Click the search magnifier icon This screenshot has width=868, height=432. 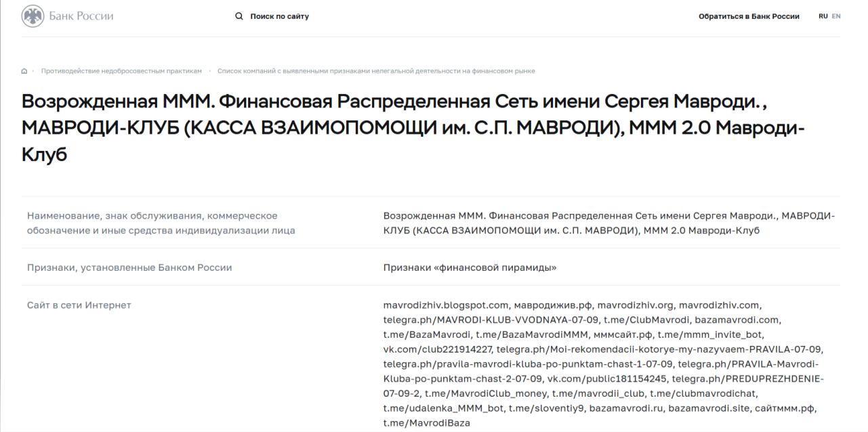pyautogui.click(x=239, y=16)
